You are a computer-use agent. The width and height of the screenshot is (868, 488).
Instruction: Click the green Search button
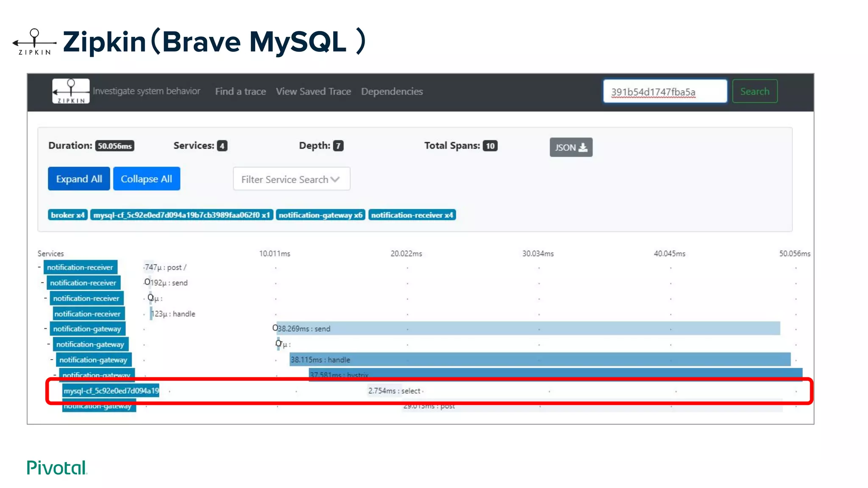click(755, 91)
